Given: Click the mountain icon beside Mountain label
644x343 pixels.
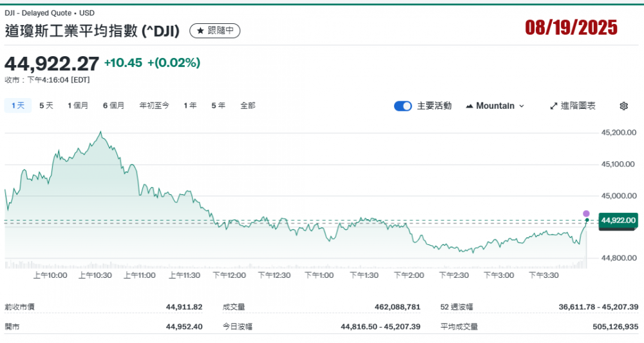Looking at the screenshot, I should tap(469, 106).
